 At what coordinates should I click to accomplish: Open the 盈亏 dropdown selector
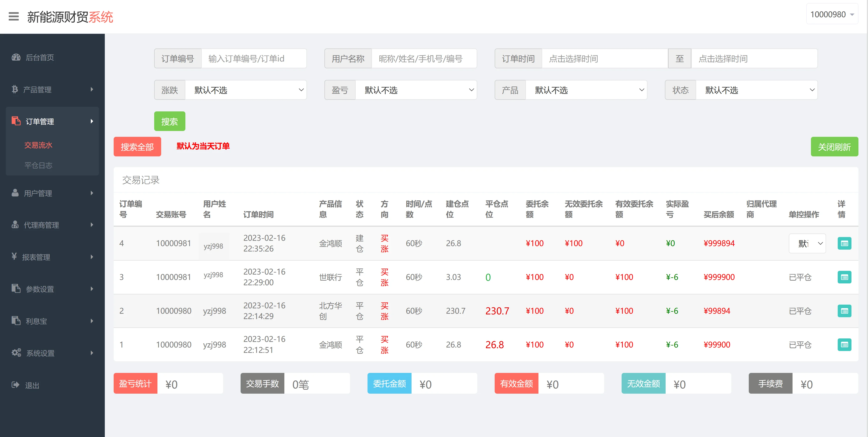pyautogui.click(x=416, y=90)
